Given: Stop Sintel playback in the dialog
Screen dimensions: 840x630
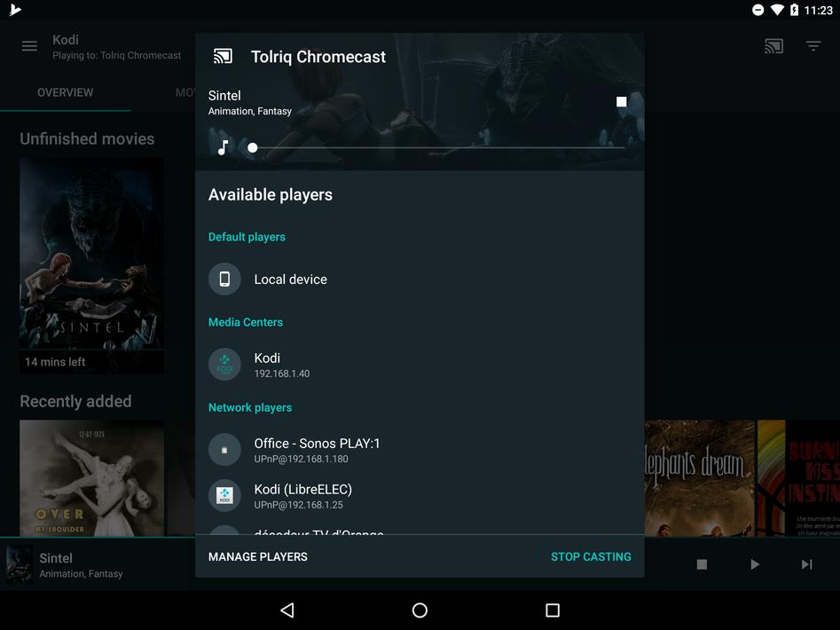Looking at the screenshot, I should [x=622, y=102].
